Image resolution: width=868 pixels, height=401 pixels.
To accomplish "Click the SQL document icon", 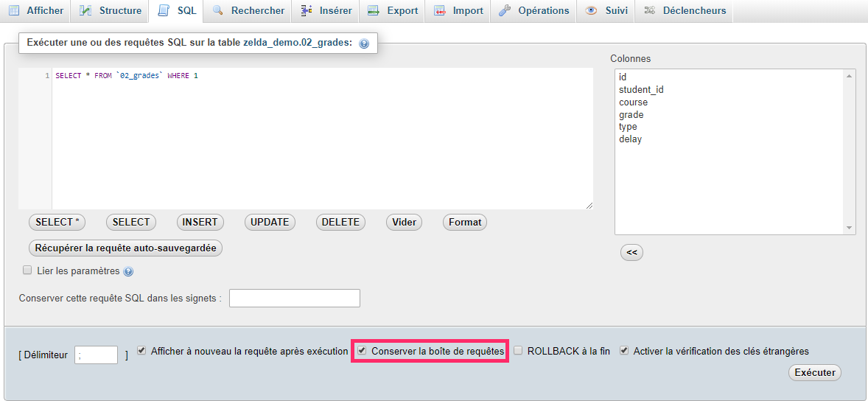I will pos(164,10).
